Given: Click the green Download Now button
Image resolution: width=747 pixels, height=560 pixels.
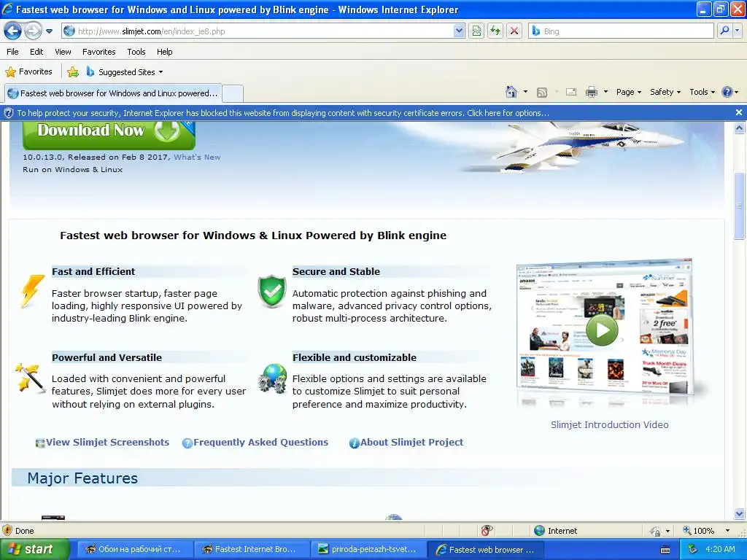Looking at the screenshot, I should coord(109,134).
